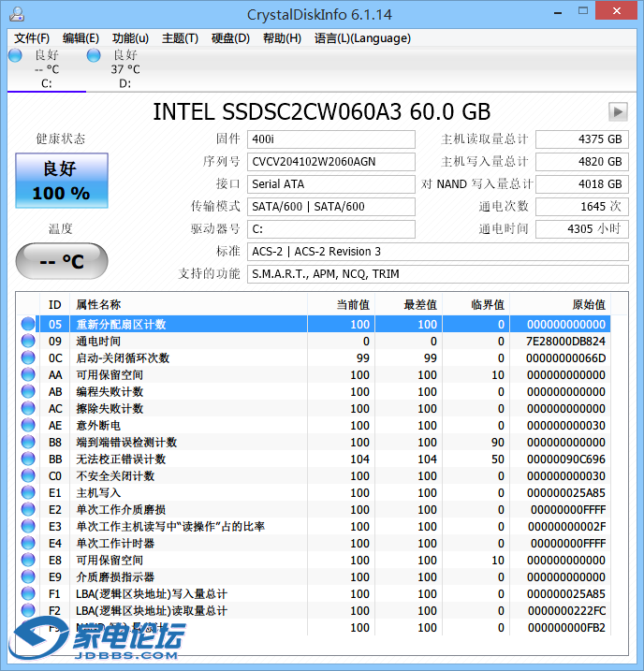Click the status orb for attribute 05
Viewport: 644px width, 671px height.
pyautogui.click(x=28, y=324)
